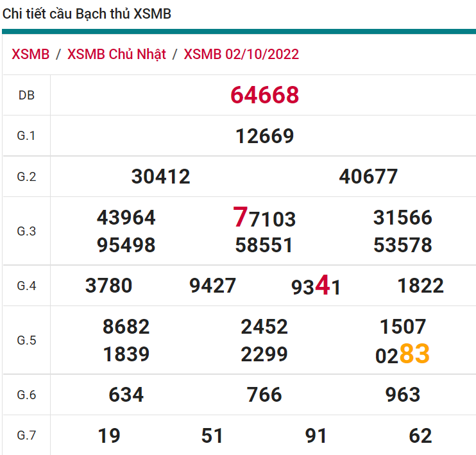Click the G.5 number 2299
476x455 pixels.
[264, 354]
